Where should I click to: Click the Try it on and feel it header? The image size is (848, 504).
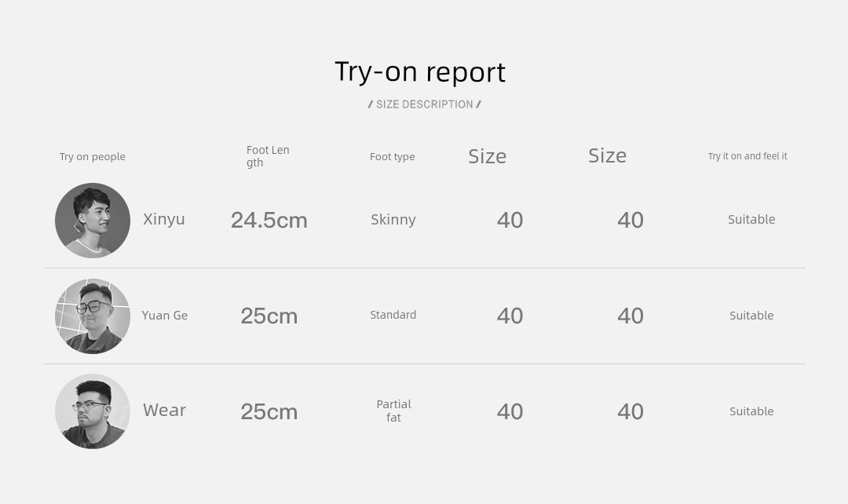(x=747, y=156)
